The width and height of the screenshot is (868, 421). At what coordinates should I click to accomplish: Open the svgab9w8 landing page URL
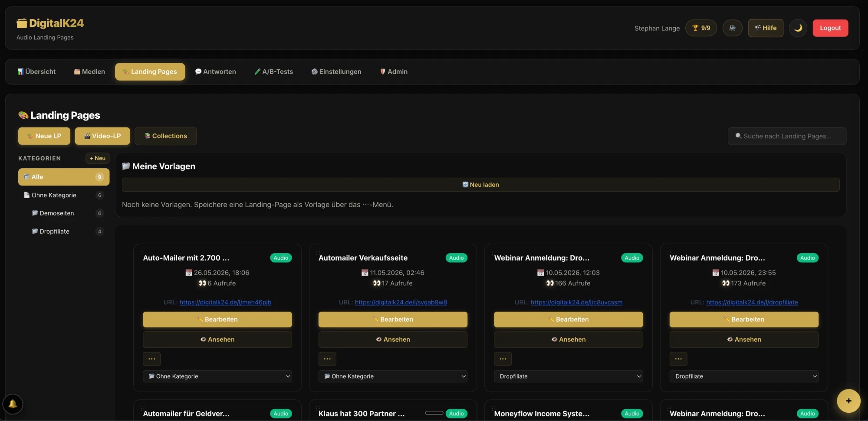[x=401, y=302]
